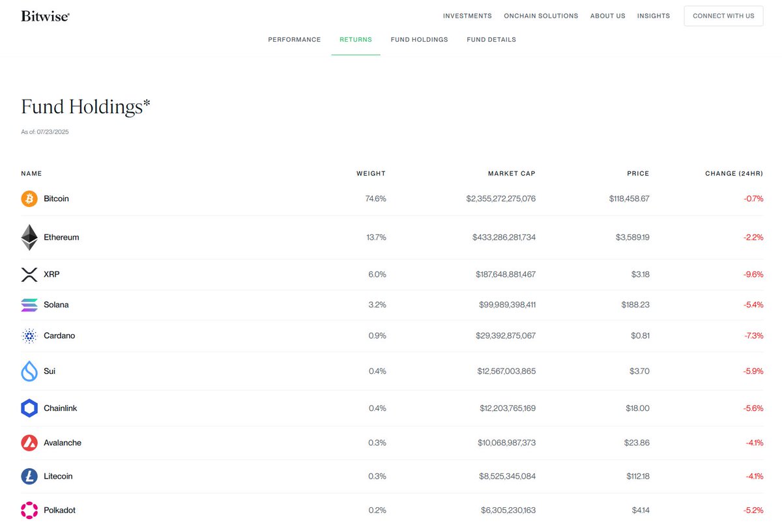782x532 pixels.
Task: Click the Price column header
Action: pos(638,174)
